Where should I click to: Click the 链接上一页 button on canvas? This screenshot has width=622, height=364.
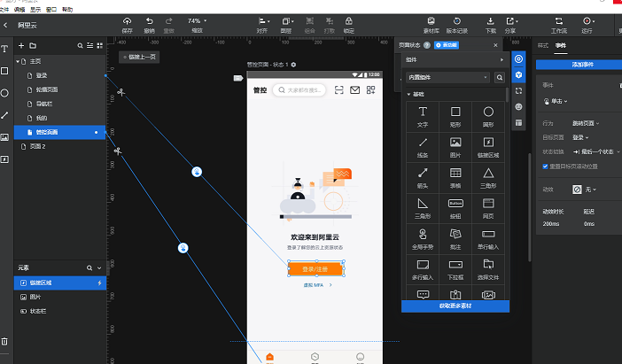coord(139,57)
